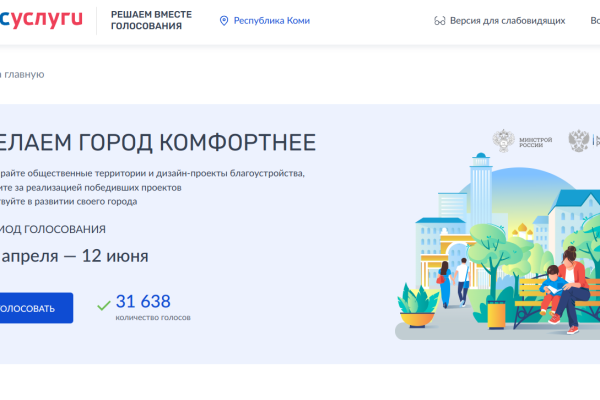Click the green checkmark beside vote count
Screen dimensions: 600x400
coord(104,304)
